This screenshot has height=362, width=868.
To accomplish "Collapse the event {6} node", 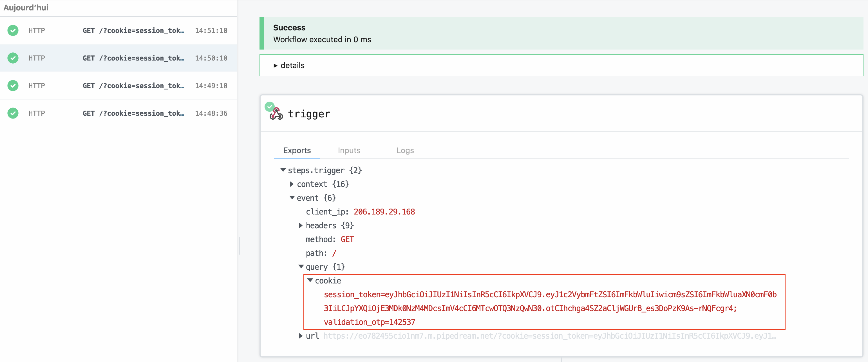I will point(292,198).
